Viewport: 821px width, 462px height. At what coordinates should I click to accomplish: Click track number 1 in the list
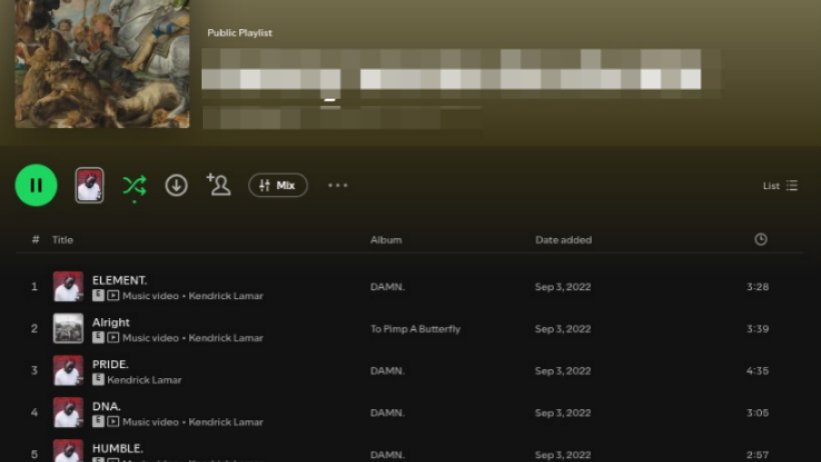35,287
